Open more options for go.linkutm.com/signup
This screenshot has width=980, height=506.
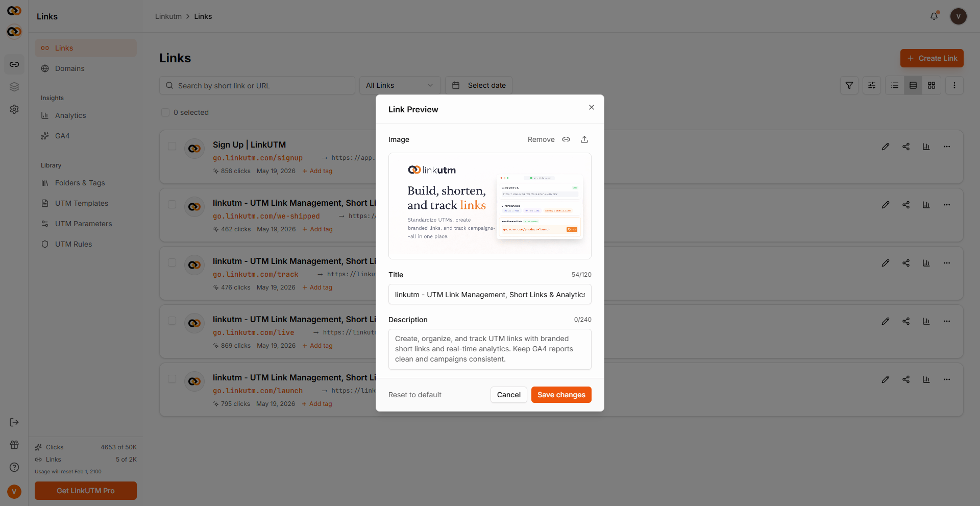coord(947,147)
